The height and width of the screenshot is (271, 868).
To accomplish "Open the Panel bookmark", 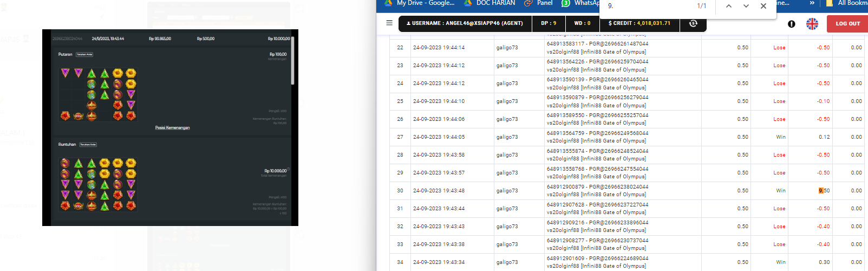I will tap(539, 3).
